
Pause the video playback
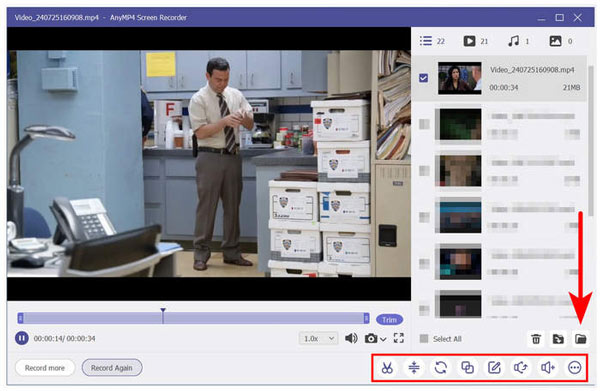tap(22, 338)
